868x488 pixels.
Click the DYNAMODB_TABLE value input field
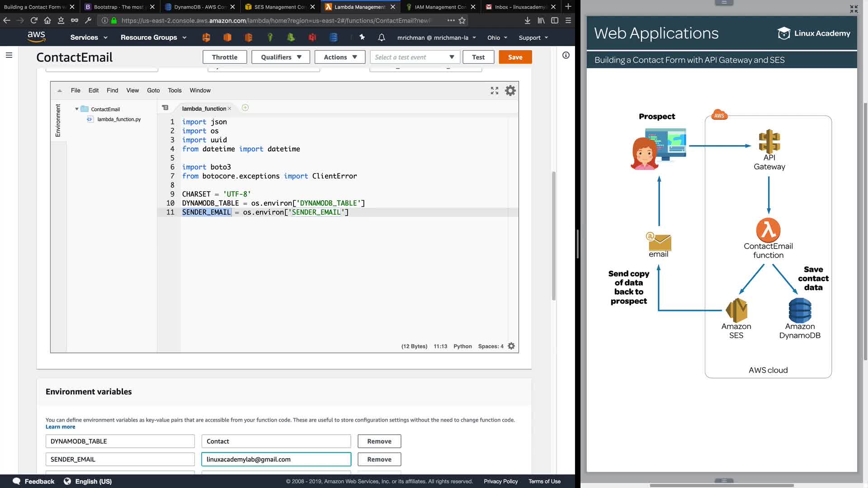tap(276, 441)
